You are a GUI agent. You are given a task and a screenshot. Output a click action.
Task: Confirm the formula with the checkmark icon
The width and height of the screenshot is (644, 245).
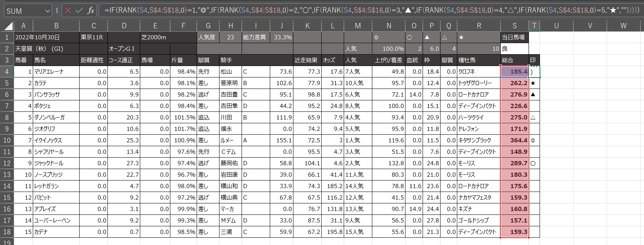[x=79, y=10]
